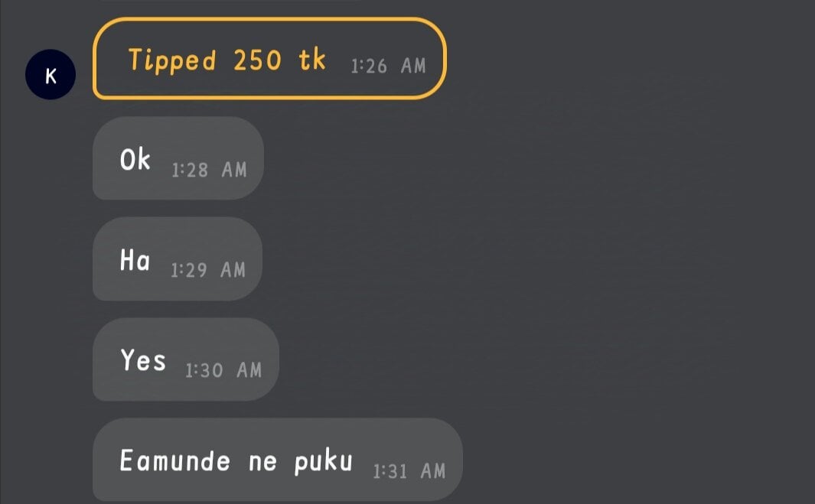Click the Yes text
Screen dimensions: 815x504
143,359
